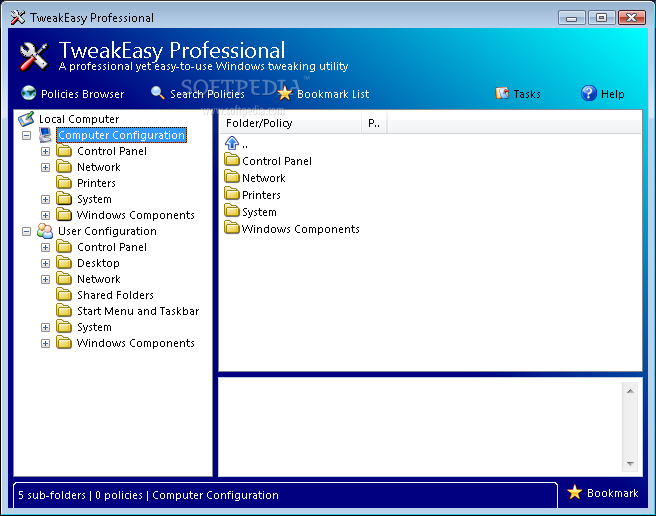Select Printers text in right list

tap(261, 195)
